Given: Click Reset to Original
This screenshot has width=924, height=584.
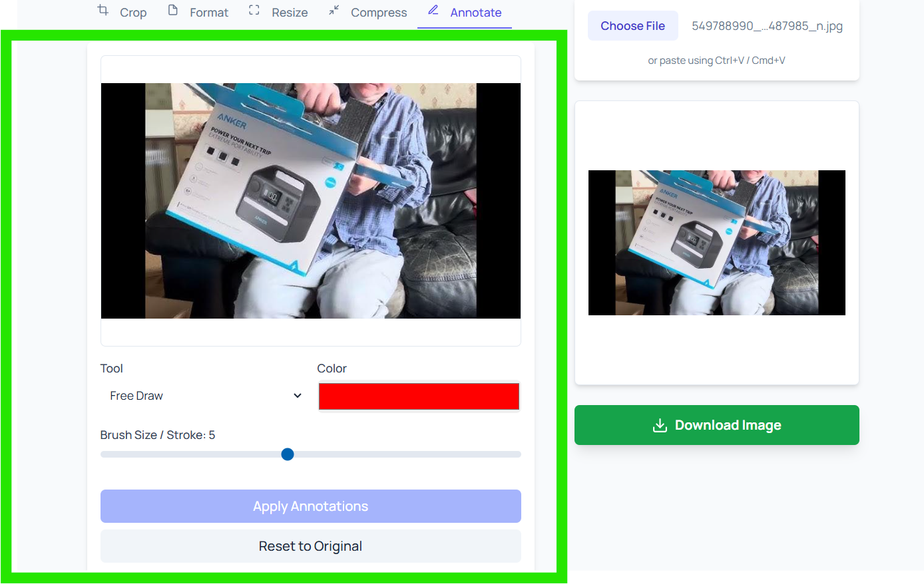Looking at the screenshot, I should (x=310, y=545).
